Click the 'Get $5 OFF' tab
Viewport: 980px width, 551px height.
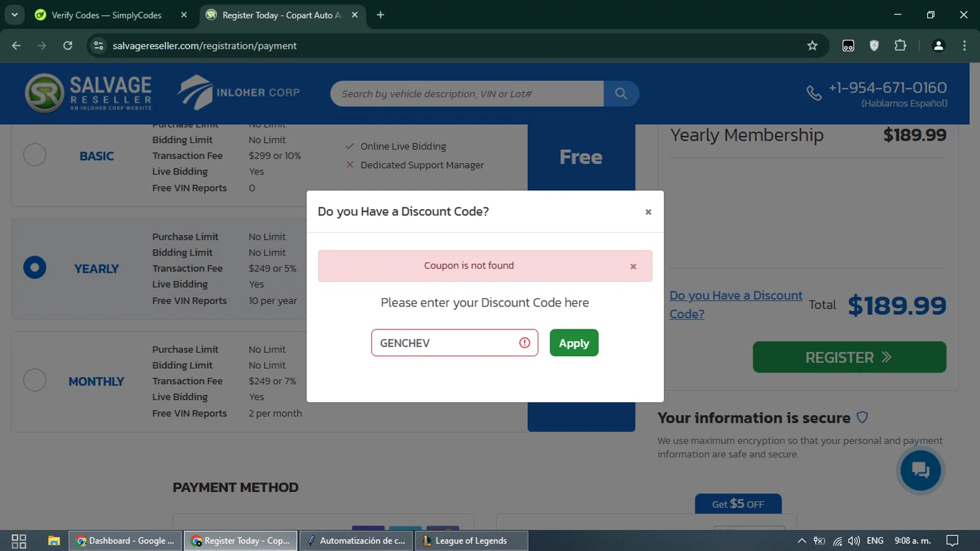tap(738, 504)
